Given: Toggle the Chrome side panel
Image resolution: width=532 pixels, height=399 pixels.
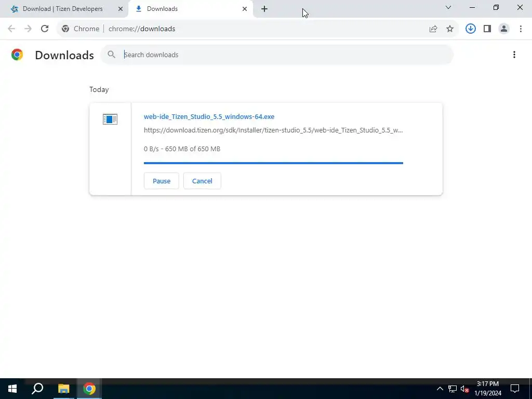Looking at the screenshot, I should pos(487,29).
